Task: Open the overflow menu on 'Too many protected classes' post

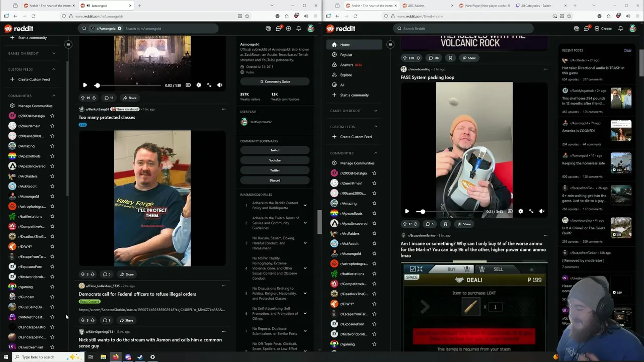Action: coord(224,109)
